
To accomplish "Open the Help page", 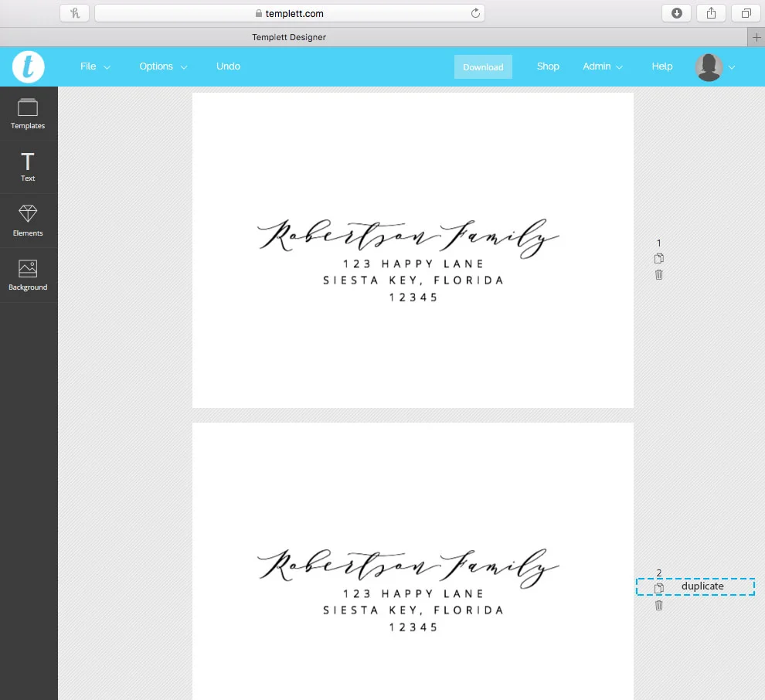I will (x=662, y=66).
